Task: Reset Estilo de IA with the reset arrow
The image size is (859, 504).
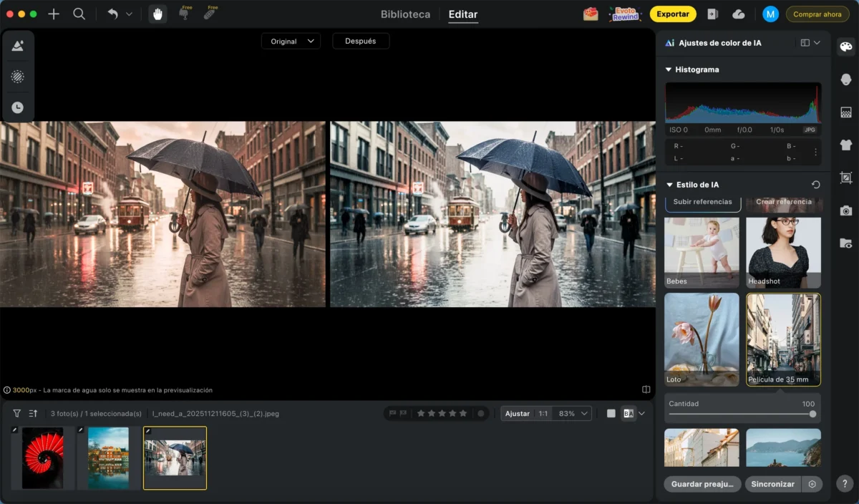Action: pos(815,185)
